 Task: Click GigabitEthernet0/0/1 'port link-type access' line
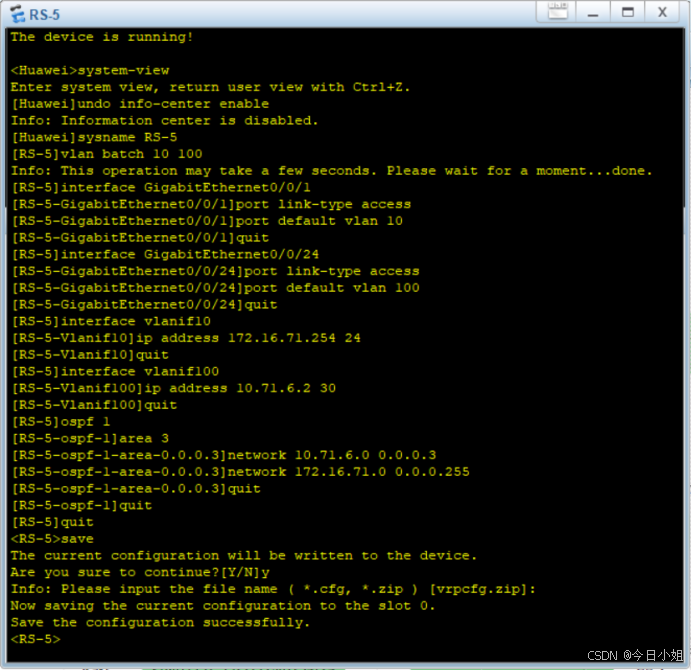point(211,204)
